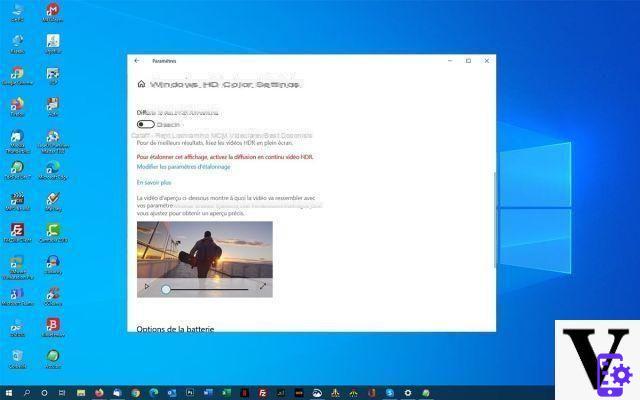Launch Microsoft Edge from the taskbar
640x400 pixels.
(154, 393)
